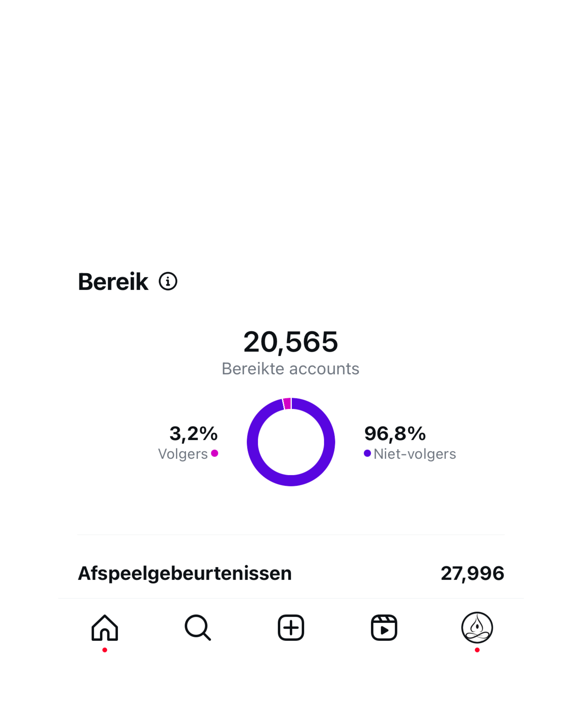Tap the info icon beside Bereik
Viewport: 582px width, 728px height.
[x=168, y=281]
